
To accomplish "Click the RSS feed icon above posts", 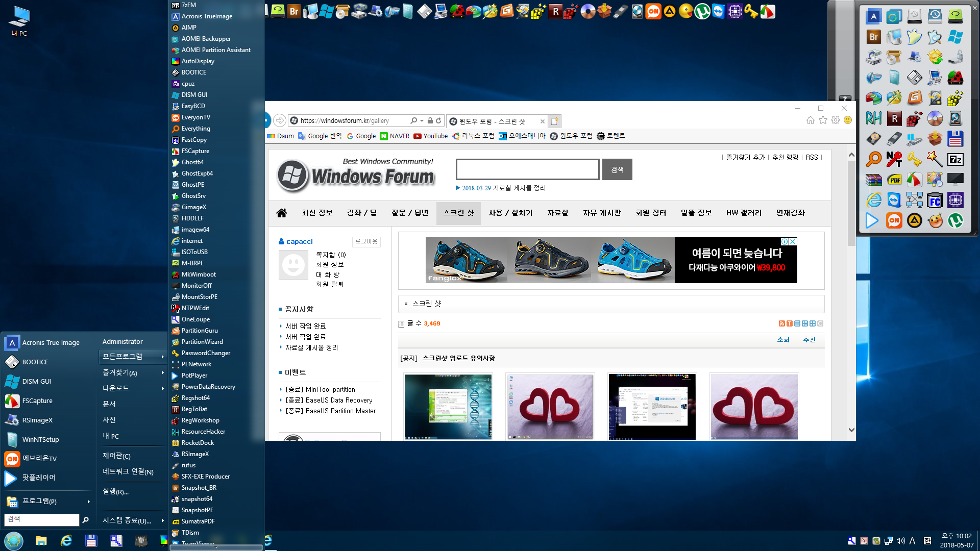I will (x=781, y=323).
